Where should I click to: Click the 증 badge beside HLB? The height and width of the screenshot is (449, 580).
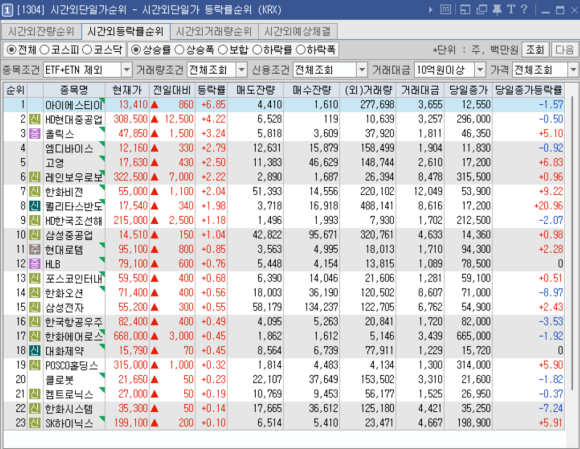[x=35, y=264]
